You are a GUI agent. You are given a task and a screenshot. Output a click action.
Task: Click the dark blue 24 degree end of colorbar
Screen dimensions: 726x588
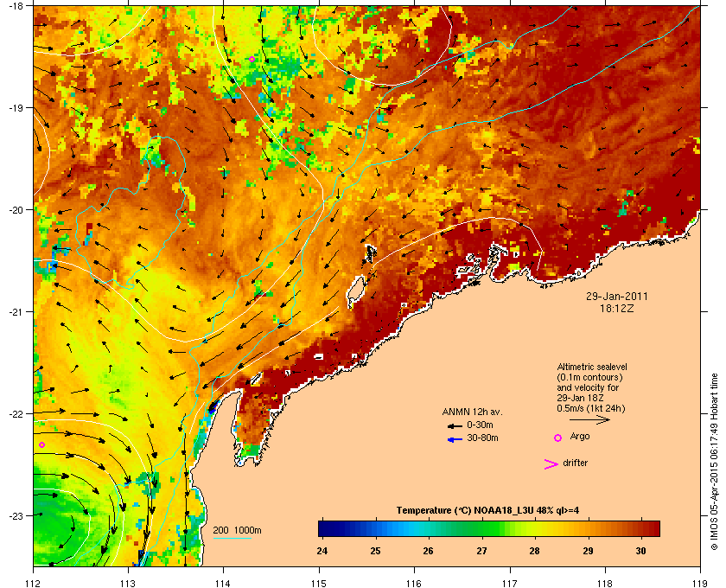coord(322,528)
